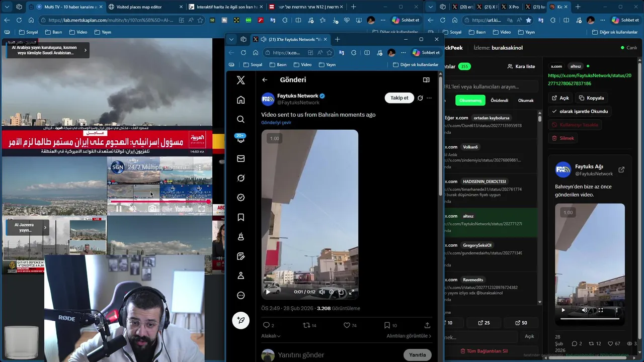Click right preview video progress bar

coord(590,318)
